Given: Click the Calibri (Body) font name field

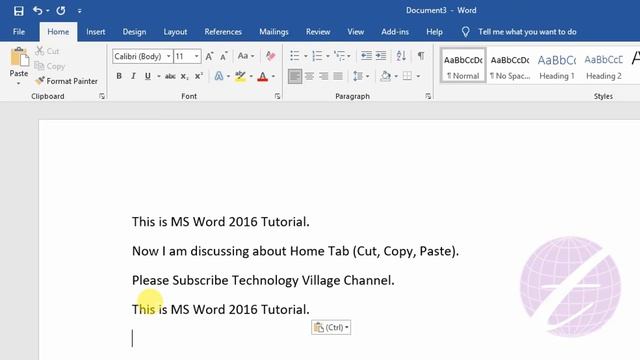Looking at the screenshot, I should pyautogui.click(x=139, y=56).
